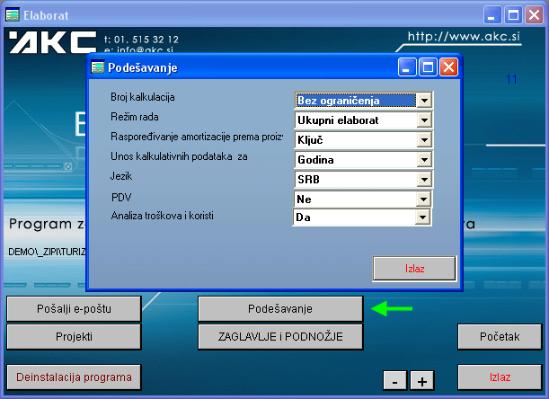Close the Elaborat main window
549x399 pixels.
[534, 15]
